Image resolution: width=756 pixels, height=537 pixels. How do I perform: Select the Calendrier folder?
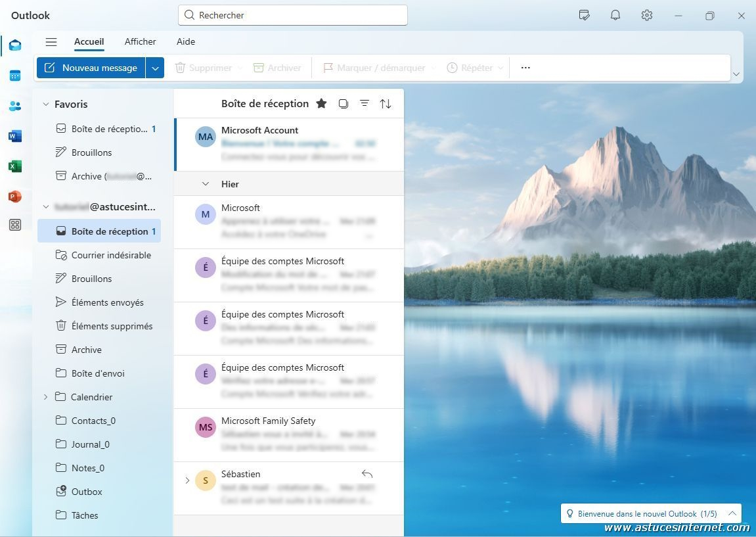99,397
